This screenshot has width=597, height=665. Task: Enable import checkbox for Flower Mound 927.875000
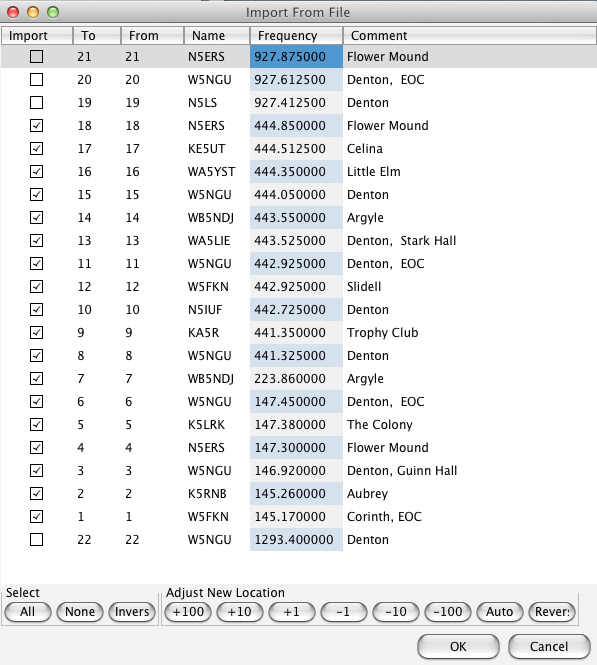click(x=36, y=56)
